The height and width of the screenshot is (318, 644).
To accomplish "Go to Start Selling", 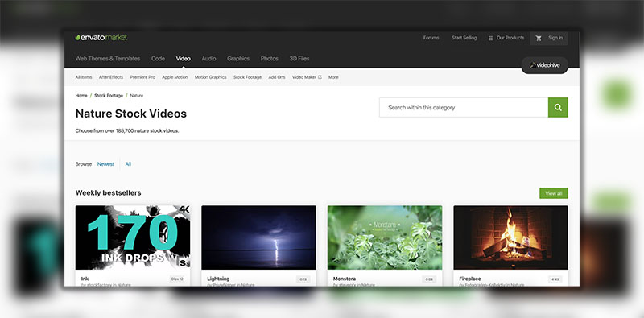I will coord(464,38).
